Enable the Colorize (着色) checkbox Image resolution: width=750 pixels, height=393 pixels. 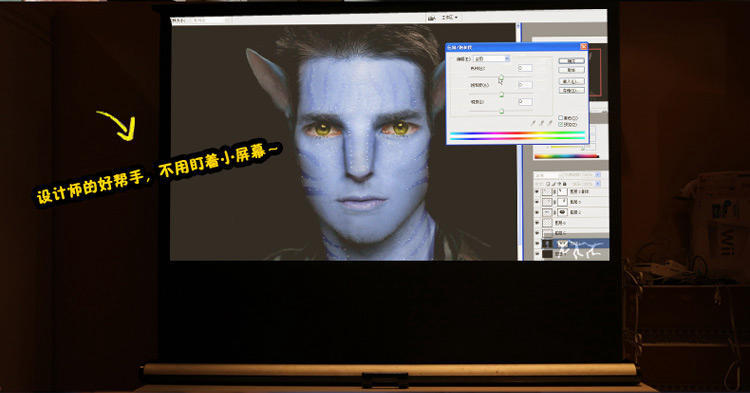tap(561, 118)
